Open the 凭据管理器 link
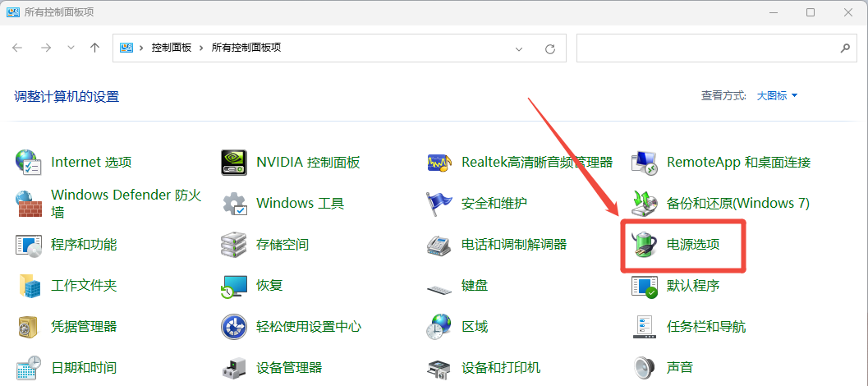Screen dimensions: 868x386 pyautogui.click(x=84, y=327)
